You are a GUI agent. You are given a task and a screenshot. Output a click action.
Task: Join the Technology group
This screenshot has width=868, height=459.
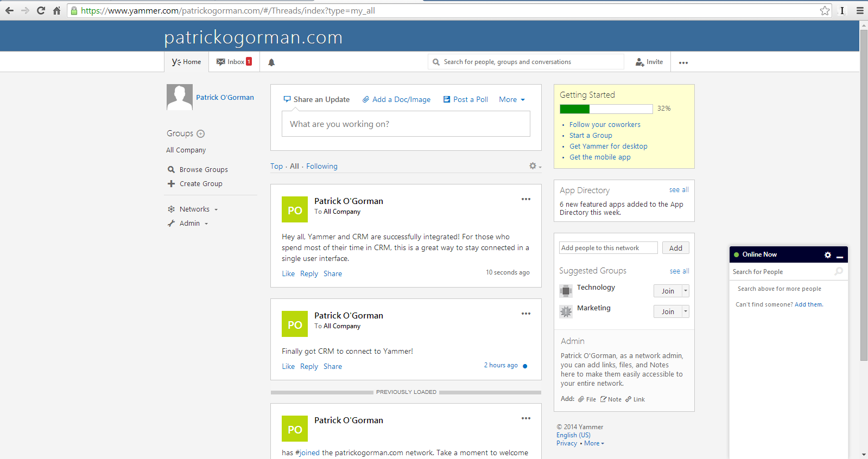coord(668,291)
